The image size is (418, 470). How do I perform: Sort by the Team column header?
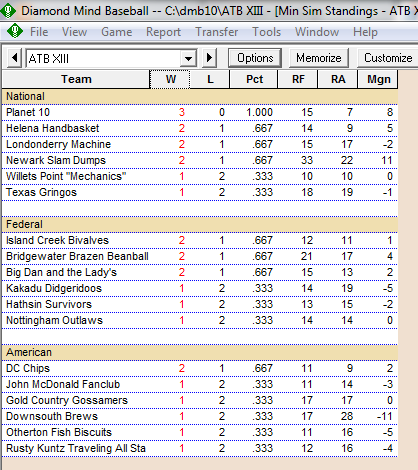76,79
